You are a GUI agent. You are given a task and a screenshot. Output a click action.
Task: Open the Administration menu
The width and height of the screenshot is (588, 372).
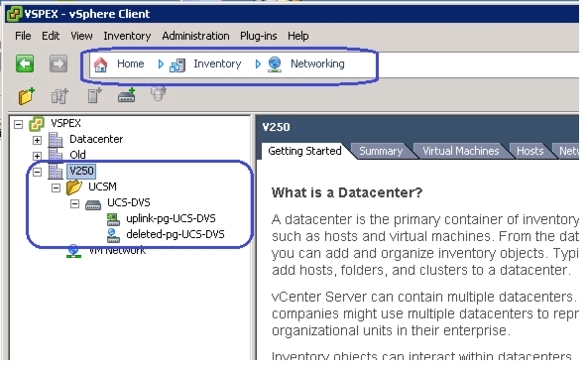(195, 36)
